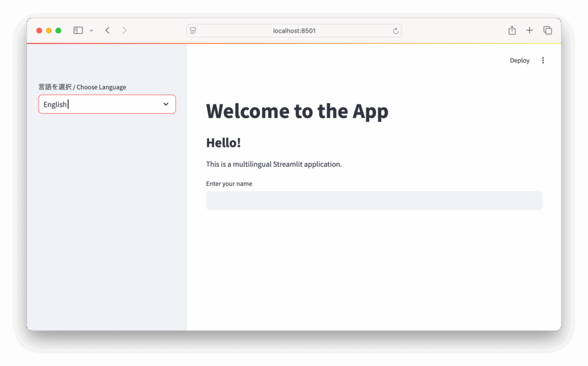Click into the Enter your name field
Viewport: 588px width, 366px height.
(x=374, y=201)
